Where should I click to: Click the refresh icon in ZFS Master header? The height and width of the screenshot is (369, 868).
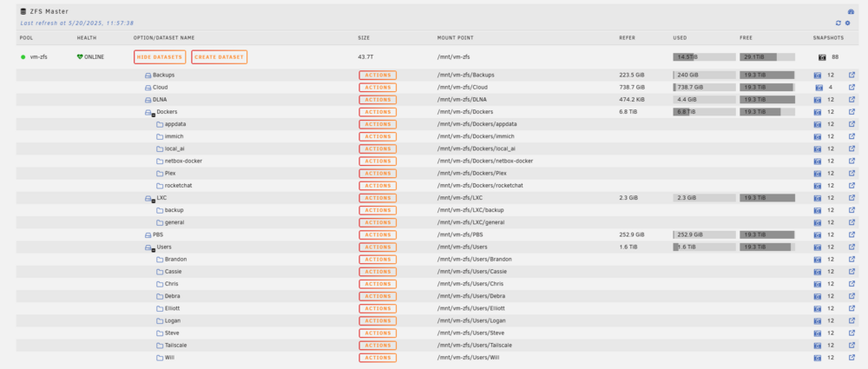pyautogui.click(x=838, y=23)
